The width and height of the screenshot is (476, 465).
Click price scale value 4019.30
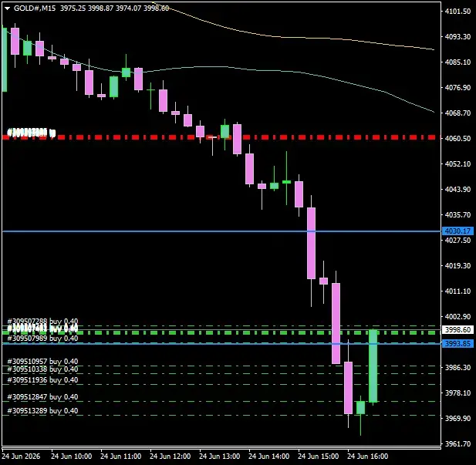(457, 265)
